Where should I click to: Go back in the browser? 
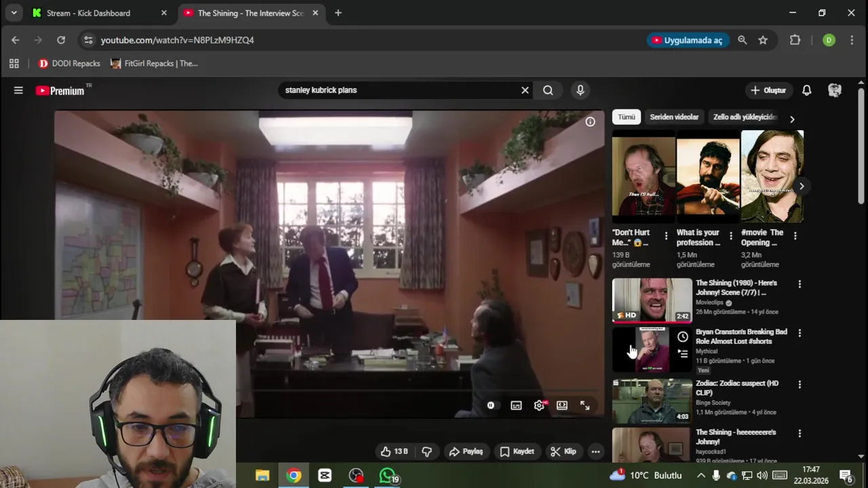click(x=16, y=40)
